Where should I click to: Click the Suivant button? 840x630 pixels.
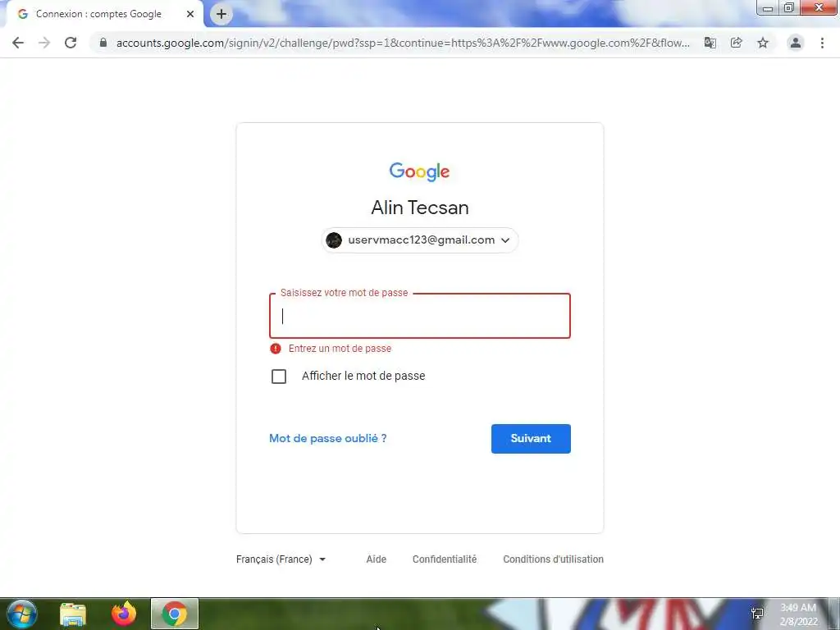point(531,439)
